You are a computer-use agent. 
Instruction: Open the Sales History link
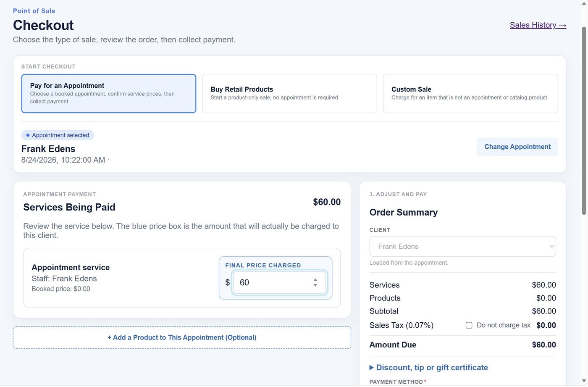(x=538, y=25)
